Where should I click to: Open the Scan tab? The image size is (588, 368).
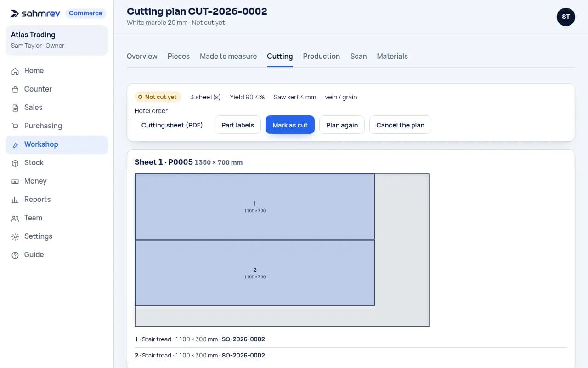click(x=358, y=56)
